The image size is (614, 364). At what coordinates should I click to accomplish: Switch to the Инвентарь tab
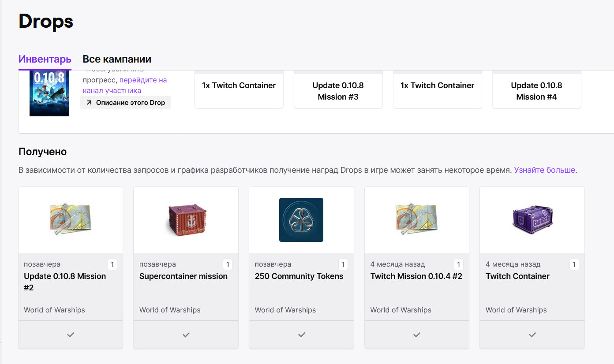pos(45,59)
